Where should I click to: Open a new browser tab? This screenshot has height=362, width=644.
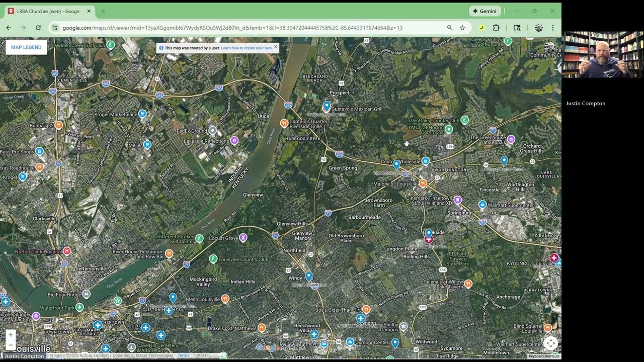103,11
